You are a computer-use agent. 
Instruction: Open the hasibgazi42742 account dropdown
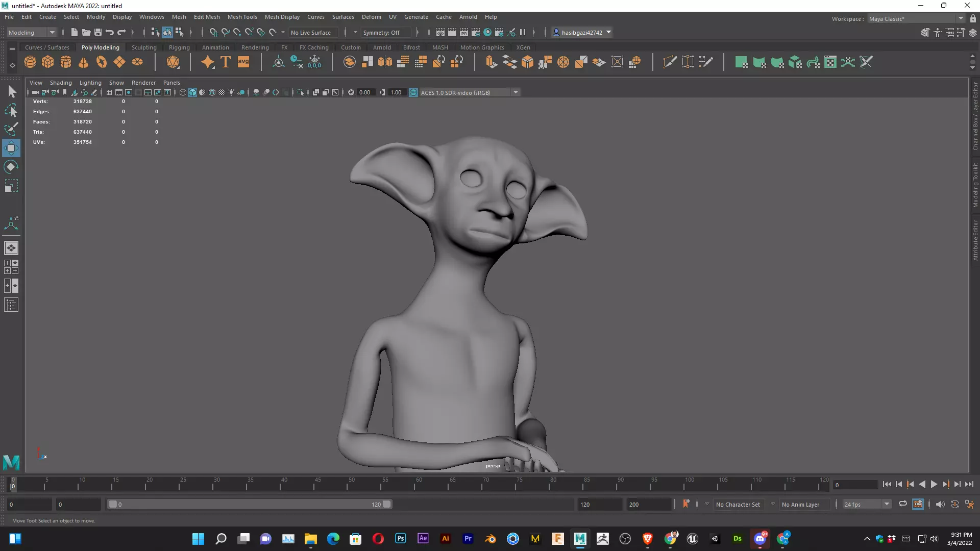coord(582,33)
